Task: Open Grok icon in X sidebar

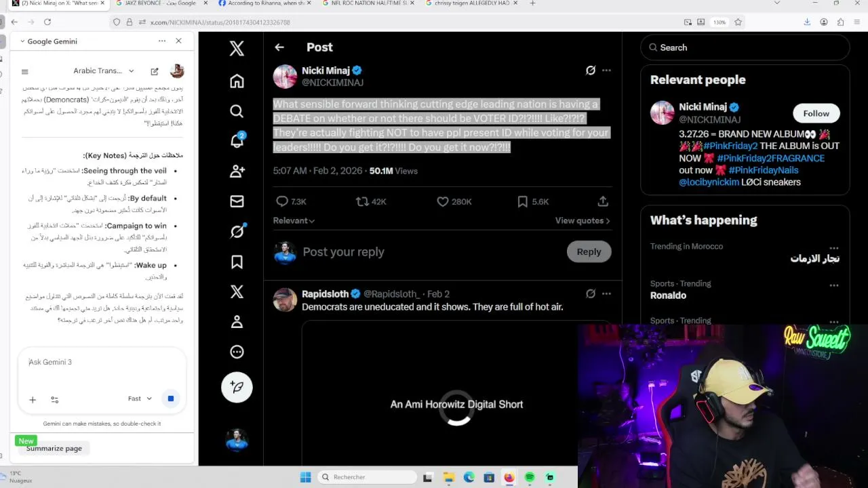Action: [237, 231]
